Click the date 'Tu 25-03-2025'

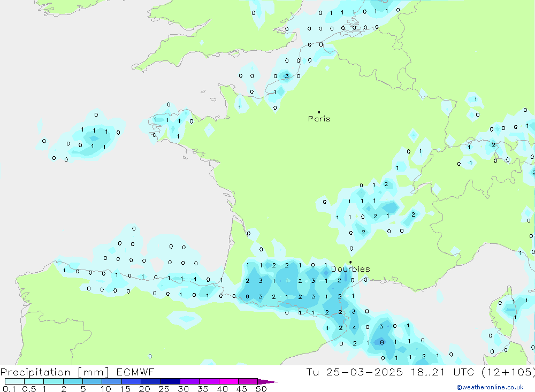tap(354, 372)
